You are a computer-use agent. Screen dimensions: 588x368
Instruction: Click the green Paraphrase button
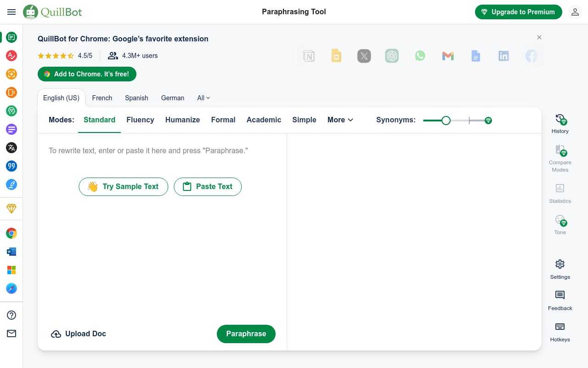[246, 334]
